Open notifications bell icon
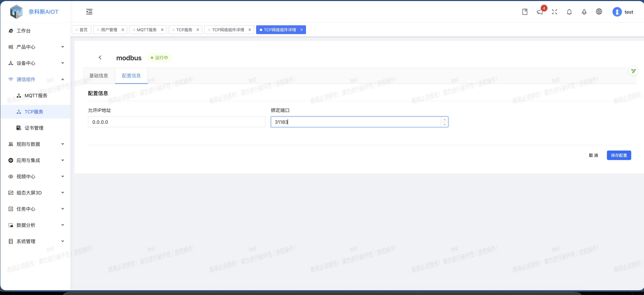The image size is (644, 295). coord(569,12)
